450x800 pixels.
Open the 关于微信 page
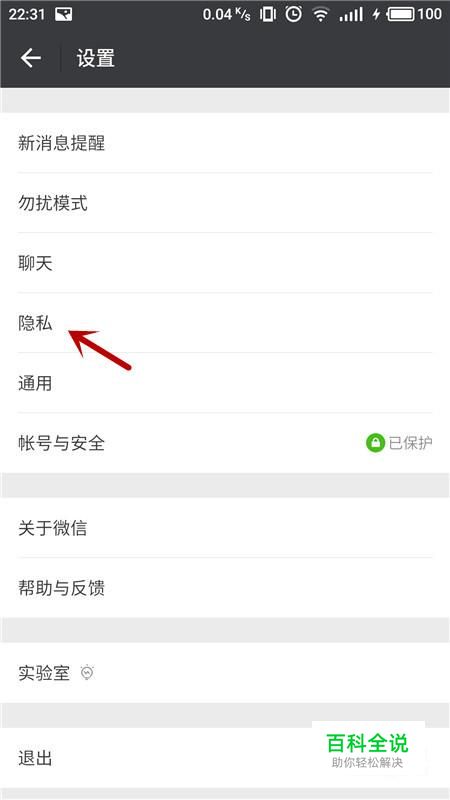pos(225,528)
